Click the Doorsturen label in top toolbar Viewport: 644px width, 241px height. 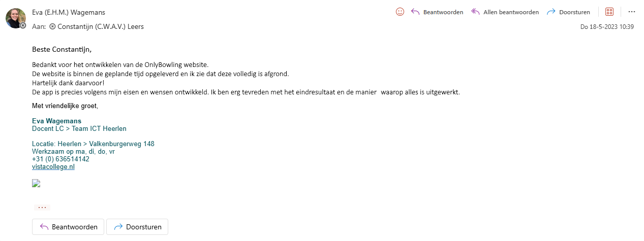click(574, 12)
